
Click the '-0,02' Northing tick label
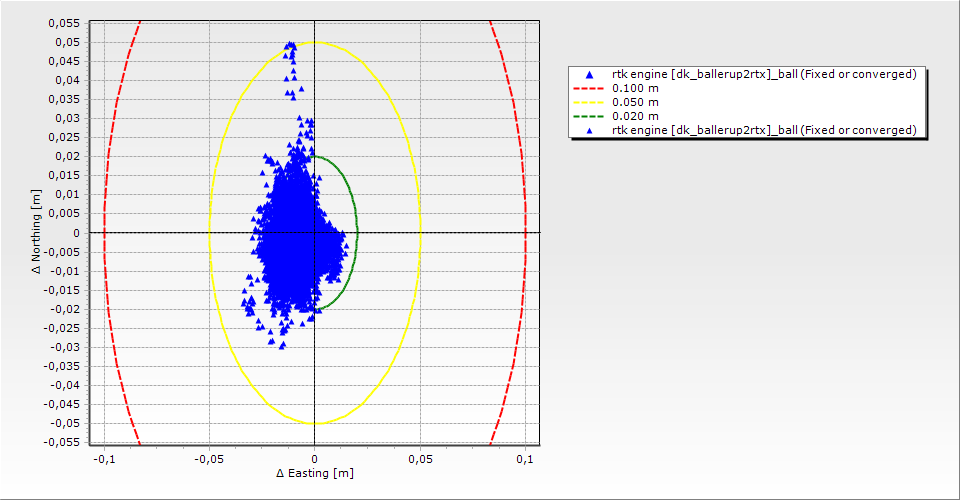click(65, 308)
